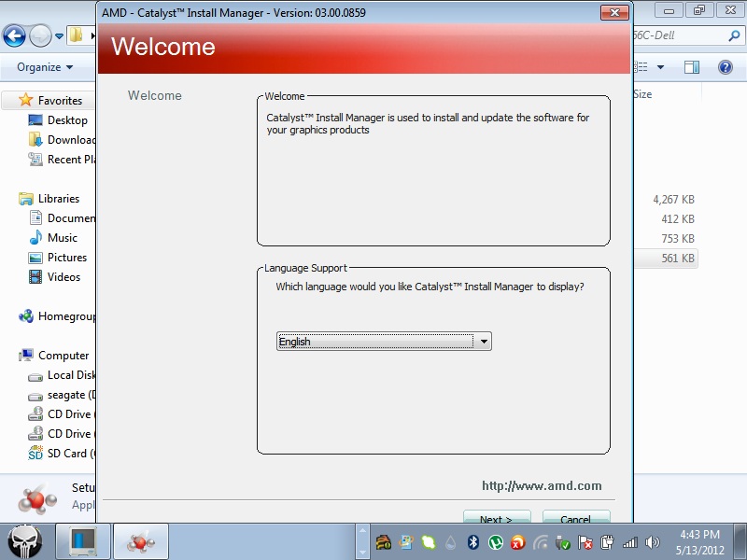Open the monitor-icon app on the taskbar

coord(83,541)
